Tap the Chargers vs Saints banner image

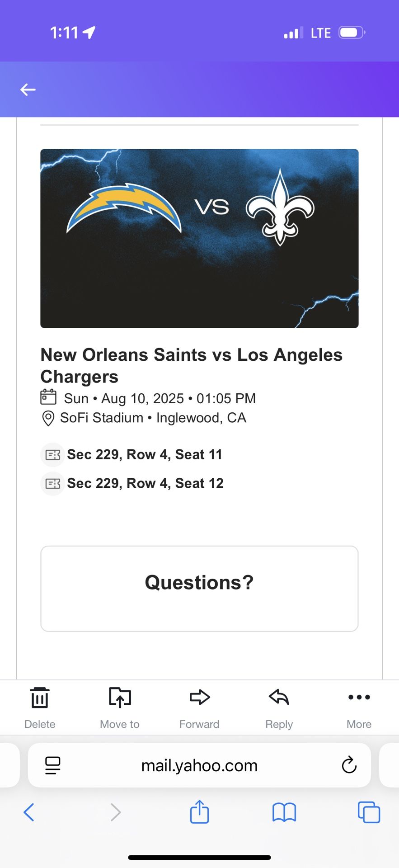[x=199, y=238]
